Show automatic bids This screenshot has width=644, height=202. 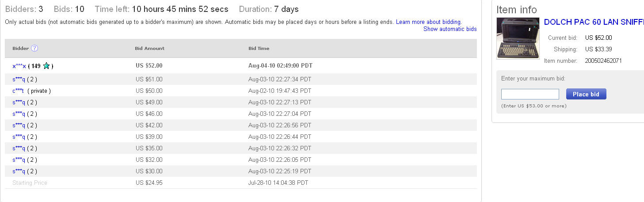(450, 29)
